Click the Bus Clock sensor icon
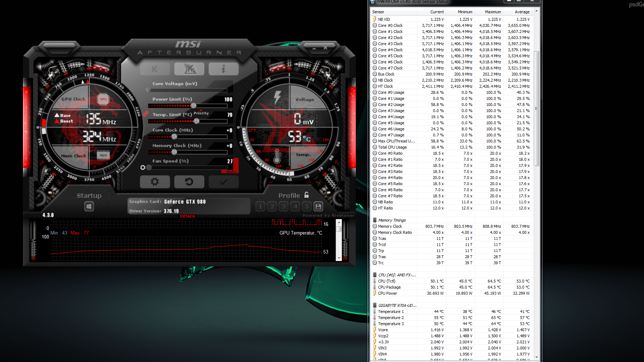This screenshot has height=362, width=644. point(375,74)
